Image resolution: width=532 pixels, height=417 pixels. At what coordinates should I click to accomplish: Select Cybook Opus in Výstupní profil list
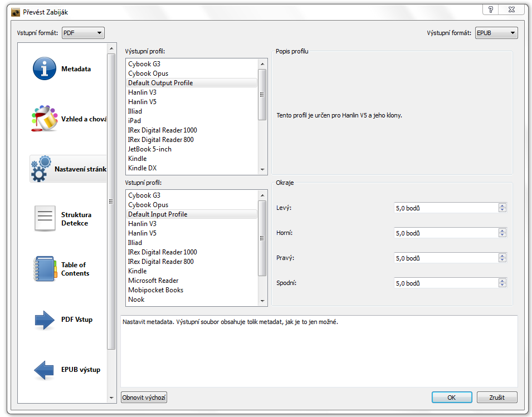pyautogui.click(x=192, y=73)
